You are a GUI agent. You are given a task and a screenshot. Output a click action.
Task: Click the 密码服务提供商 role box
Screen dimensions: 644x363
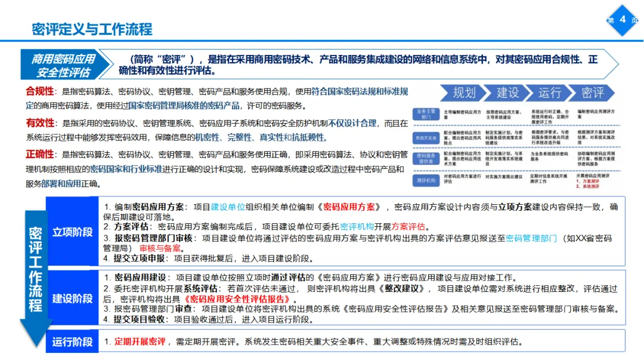pyautogui.click(x=426, y=159)
